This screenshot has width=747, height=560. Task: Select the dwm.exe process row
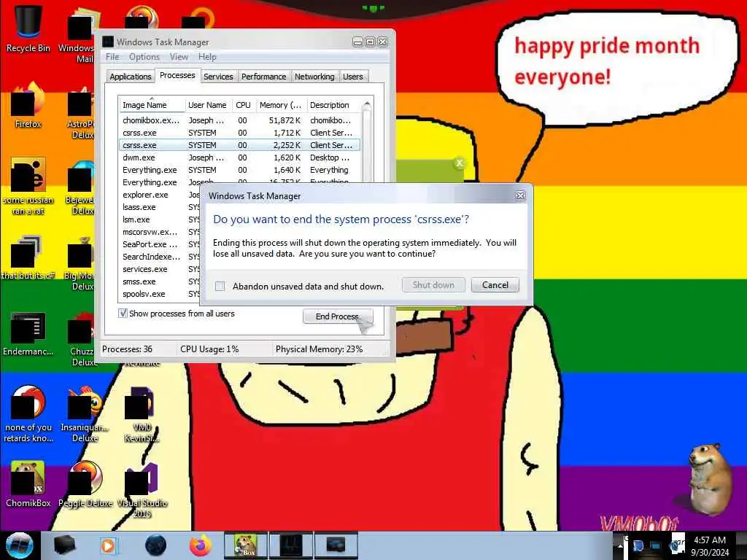(x=239, y=157)
